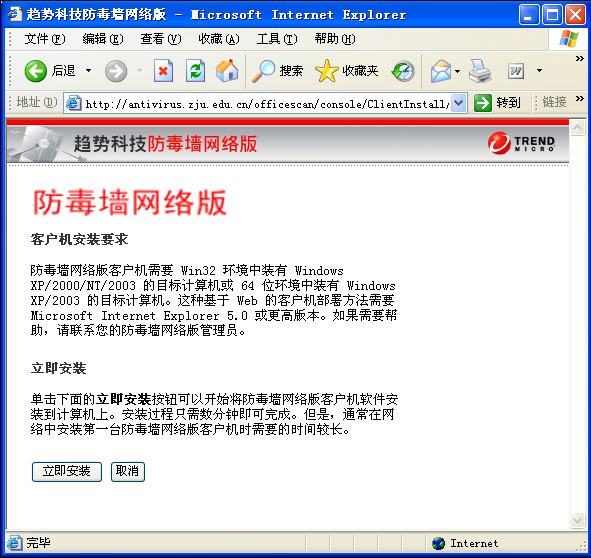Viewport: 591px width, 558px height.
Task: Open the Edit with Word dropdown arrow
Action: click(x=539, y=71)
